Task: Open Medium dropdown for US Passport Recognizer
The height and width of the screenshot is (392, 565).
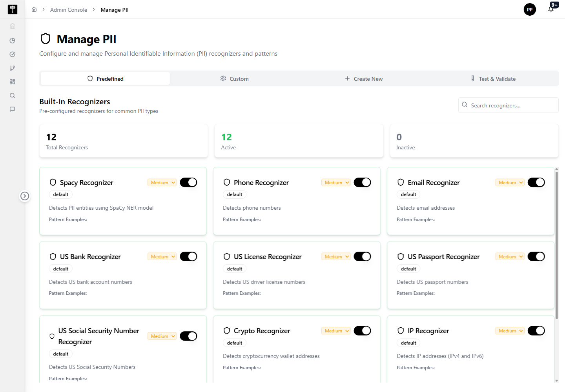Action: pos(510,257)
